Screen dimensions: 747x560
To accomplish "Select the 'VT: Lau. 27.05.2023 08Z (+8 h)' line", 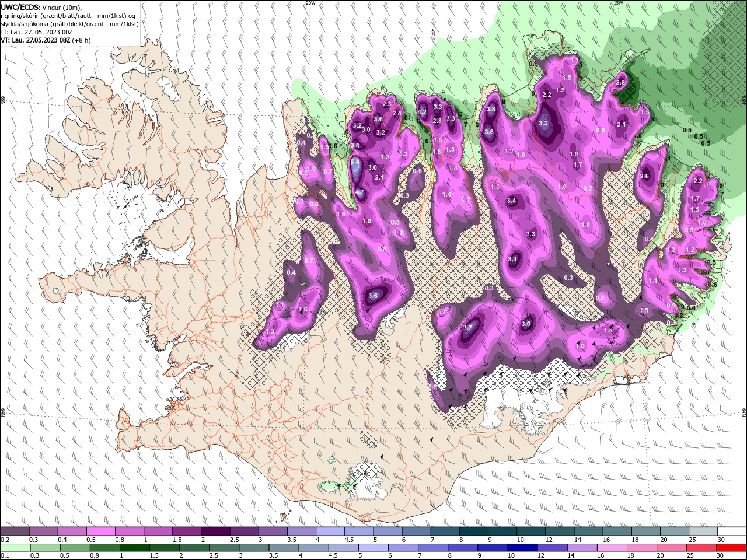I will pyautogui.click(x=46, y=40).
